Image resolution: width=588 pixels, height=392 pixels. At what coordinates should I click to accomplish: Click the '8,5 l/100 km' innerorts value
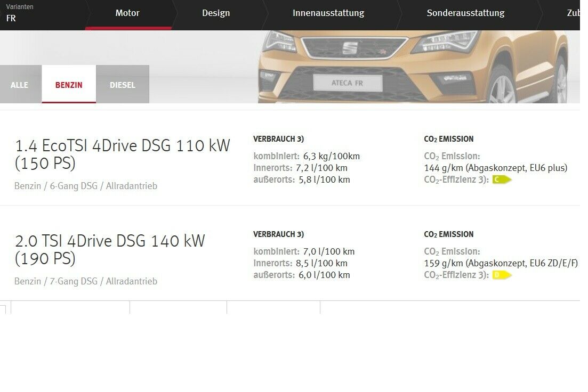coord(321,263)
